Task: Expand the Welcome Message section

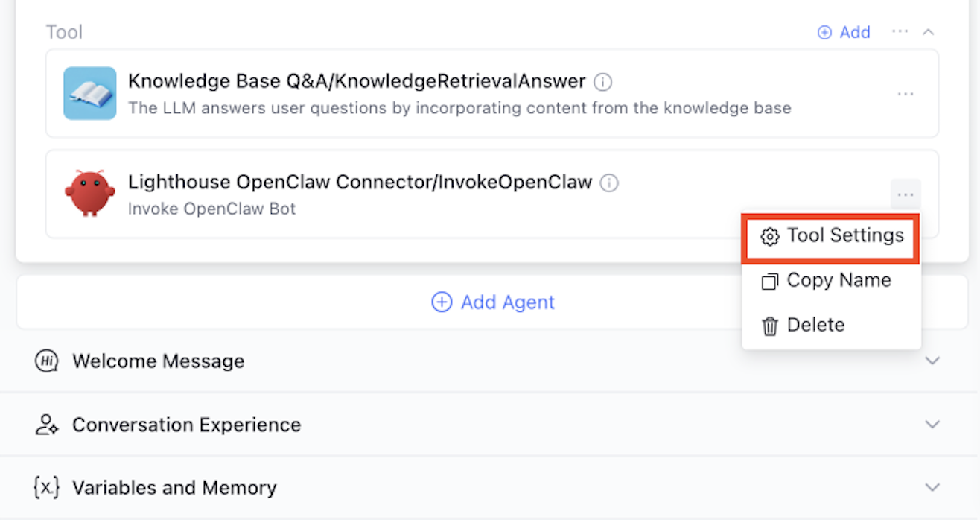Action: (x=932, y=361)
